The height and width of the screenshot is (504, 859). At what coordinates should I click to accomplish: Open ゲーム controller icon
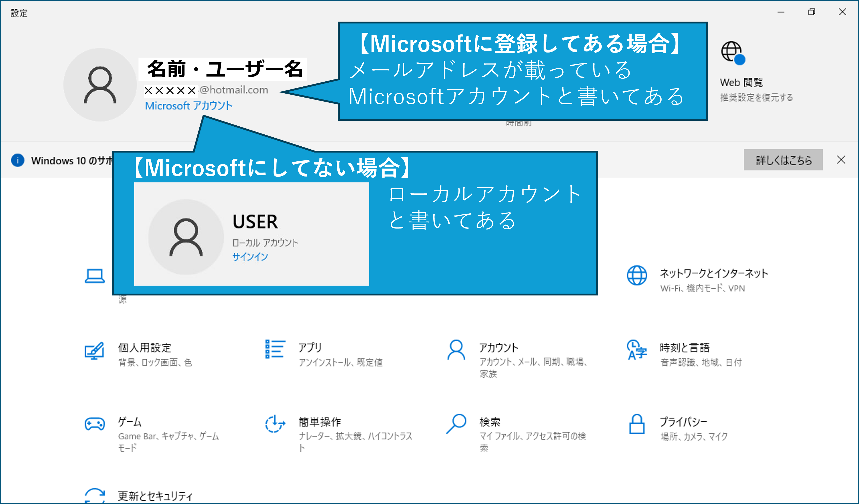click(x=94, y=424)
